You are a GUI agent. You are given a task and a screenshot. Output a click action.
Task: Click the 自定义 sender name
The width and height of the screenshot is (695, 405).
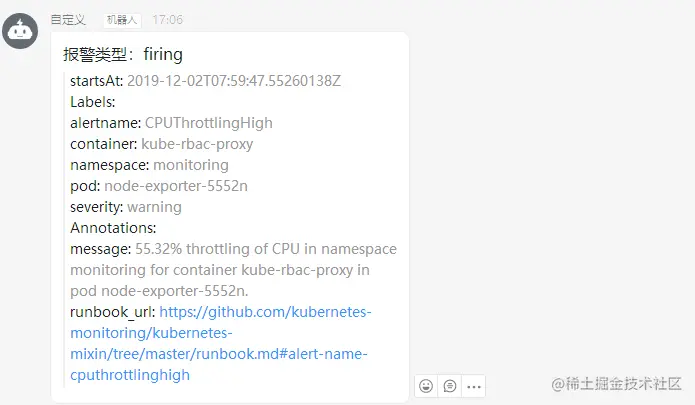coord(68,19)
